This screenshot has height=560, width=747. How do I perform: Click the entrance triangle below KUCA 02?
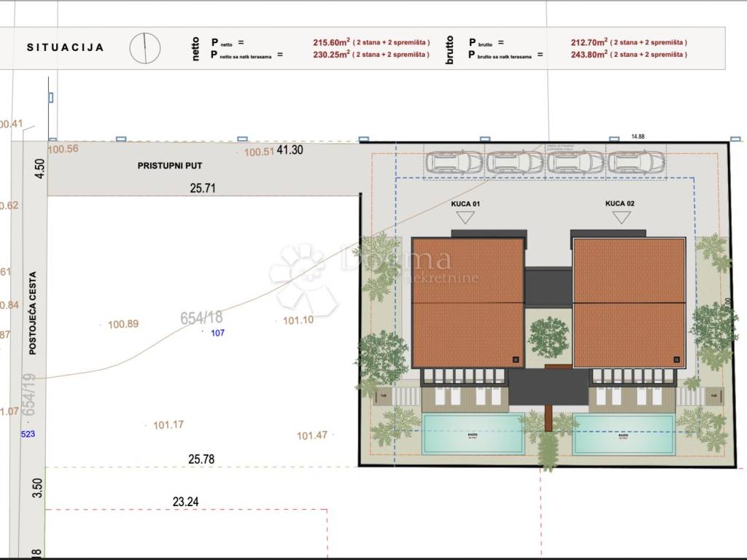pos(622,217)
